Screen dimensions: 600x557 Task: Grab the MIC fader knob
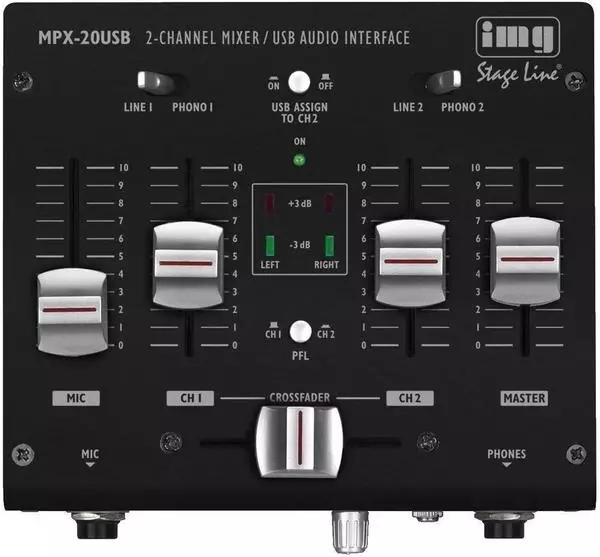click(x=72, y=312)
